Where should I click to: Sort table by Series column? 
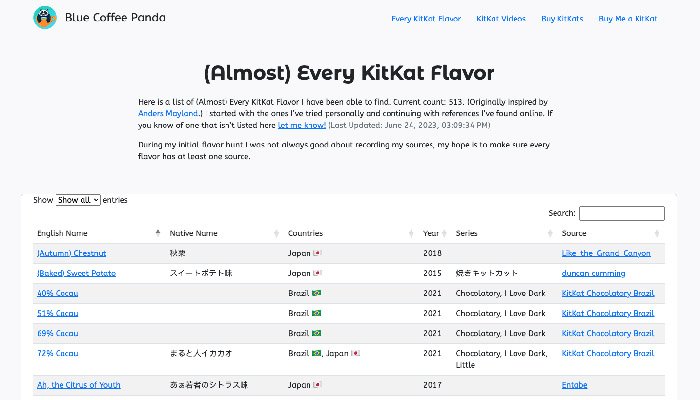504,233
